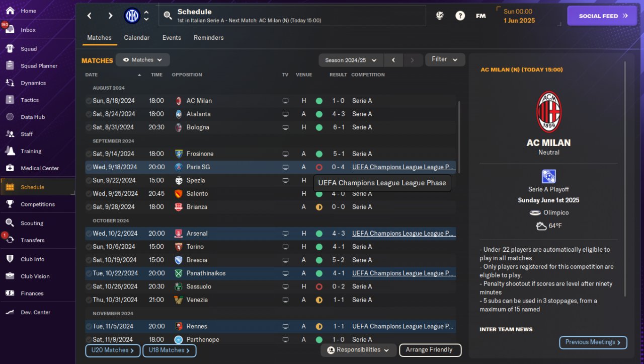Open the help question mark icon
Image resolution: width=644 pixels, height=364 pixels.
[x=460, y=16]
